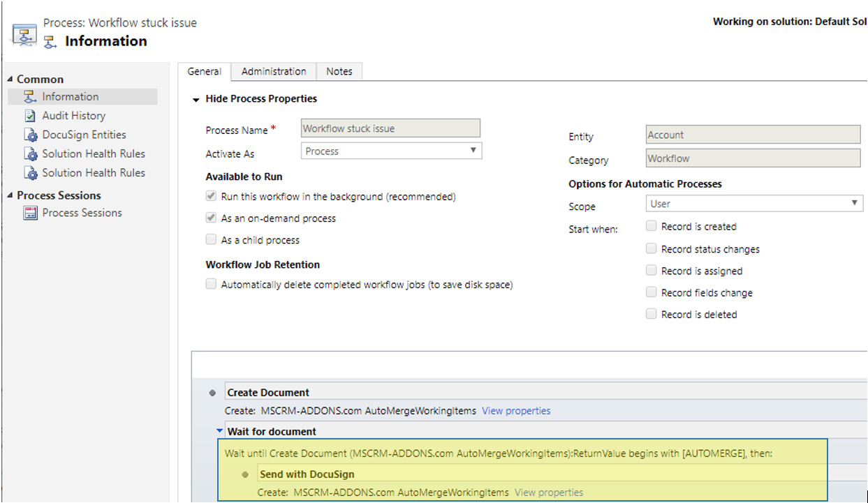Click the second Solution Health Rules icon
This screenshot has width=868, height=503.
click(x=30, y=172)
